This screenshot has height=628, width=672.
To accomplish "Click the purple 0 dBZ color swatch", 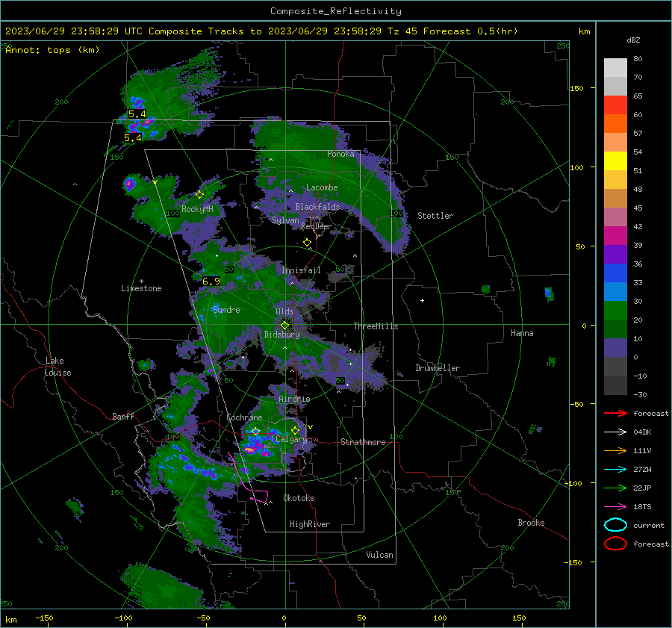I will (615, 347).
